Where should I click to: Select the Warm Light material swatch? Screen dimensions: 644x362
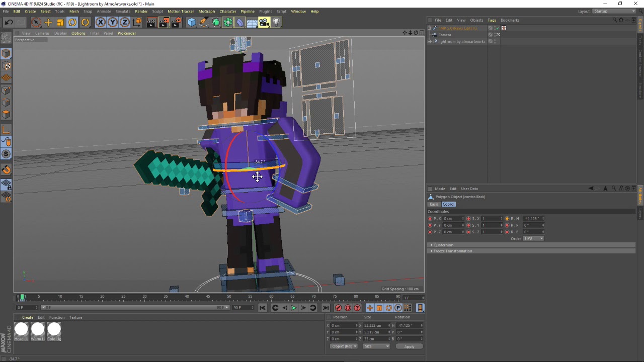point(38,329)
